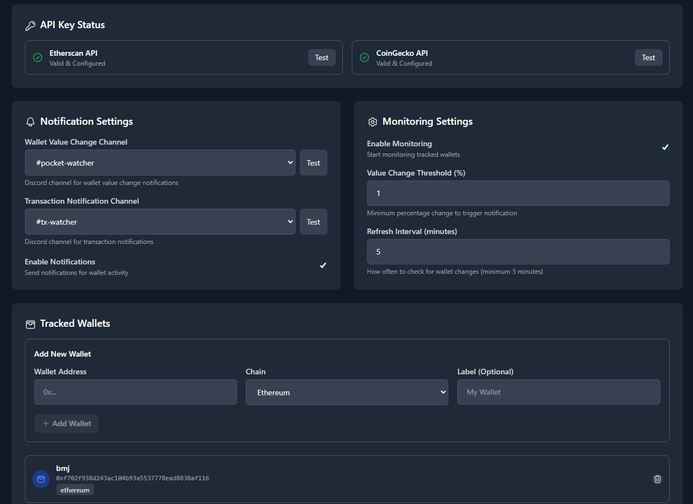Click the gear icon beside Monitoring Settings
This screenshot has width=693, height=504.
tap(373, 122)
